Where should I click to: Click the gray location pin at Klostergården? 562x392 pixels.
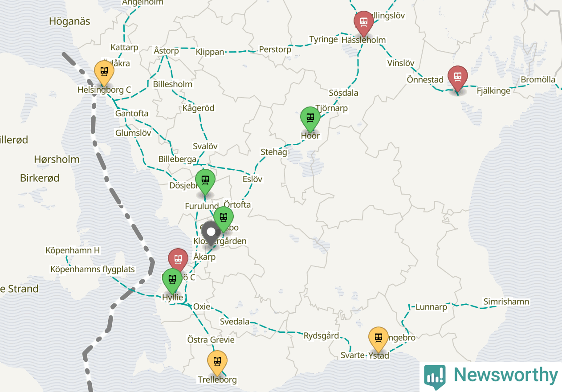click(211, 233)
